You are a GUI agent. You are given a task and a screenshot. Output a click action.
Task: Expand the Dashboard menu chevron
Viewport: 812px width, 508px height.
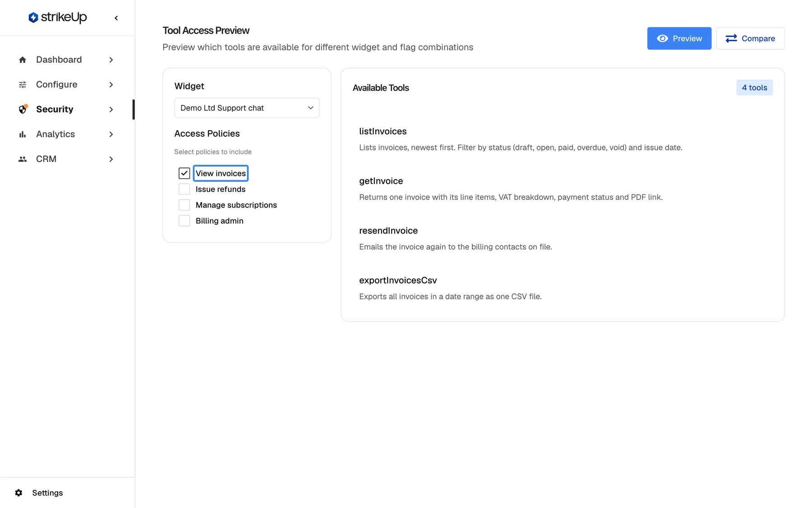click(x=111, y=60)
